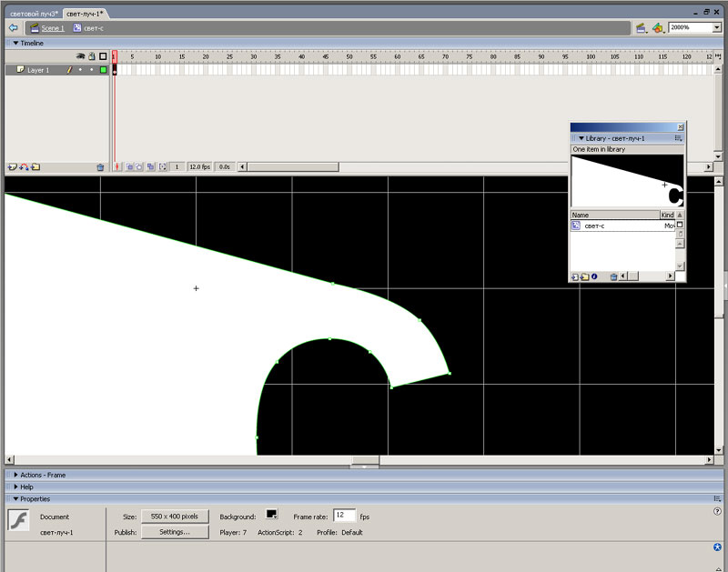Toggle show/hide all layers eye icon
This screenshot has height=572, width=728.
(80, 56)
